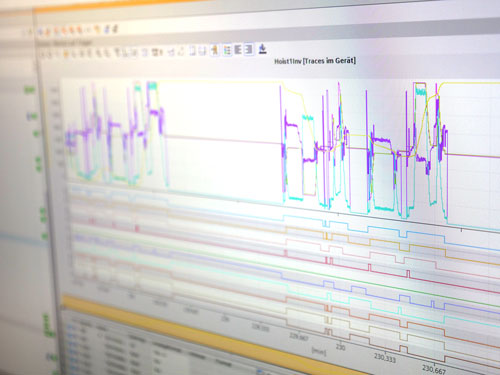Toggle the colored legend list icon
This screenshot has height=375, width=500.
[227, 51]
